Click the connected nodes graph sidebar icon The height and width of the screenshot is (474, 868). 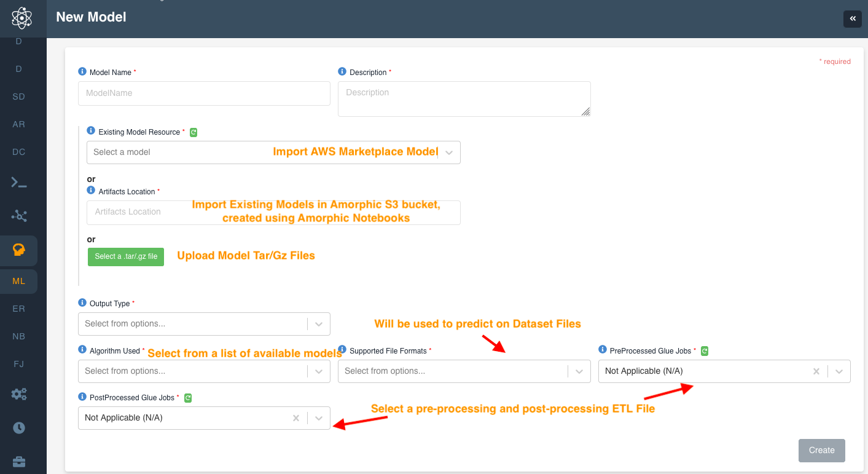(x=19, y=216)
